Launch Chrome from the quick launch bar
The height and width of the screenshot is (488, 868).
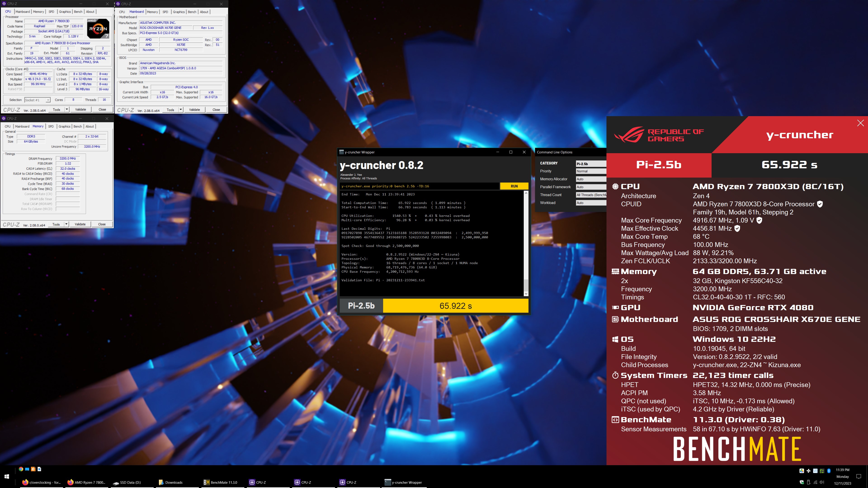(21, 469)
